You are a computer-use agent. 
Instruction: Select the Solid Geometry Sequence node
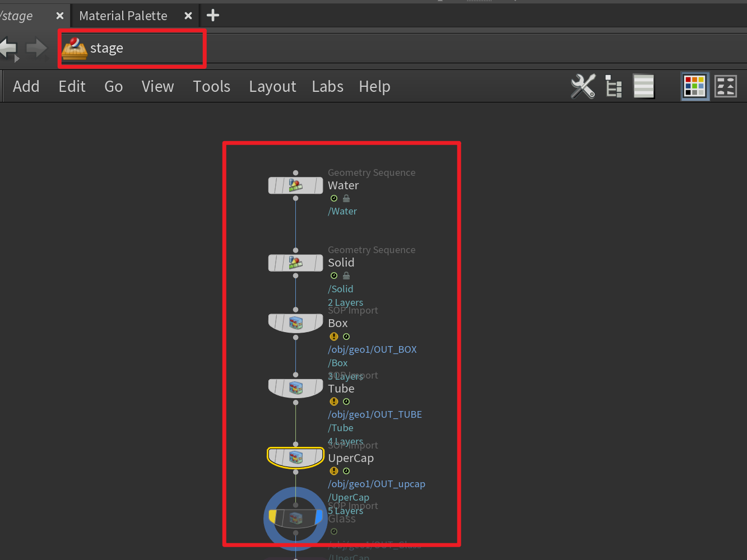tap(296, 263)
